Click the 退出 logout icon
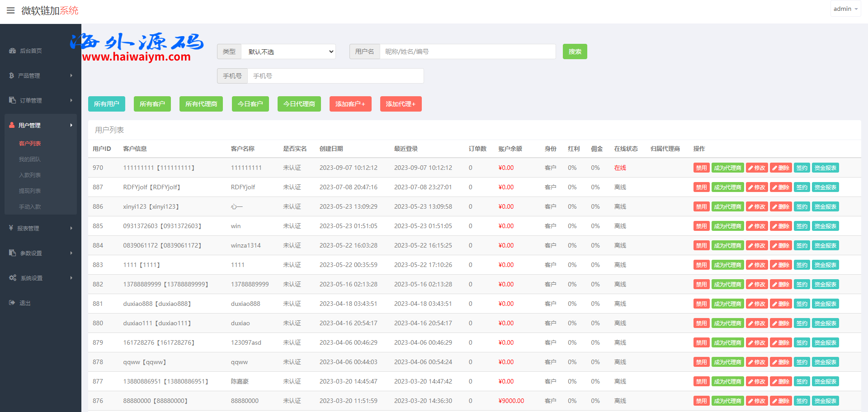The image size is (868, 412). click(x=12, y=303)
